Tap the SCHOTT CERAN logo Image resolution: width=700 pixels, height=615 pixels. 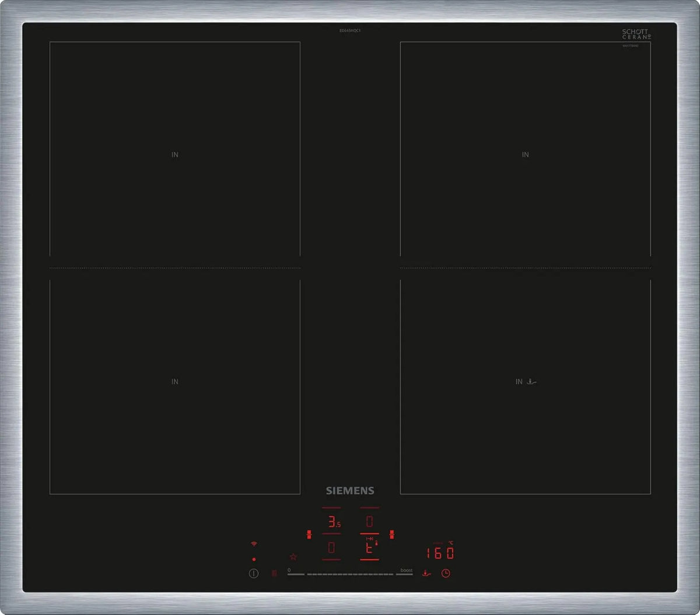(635, 34)
